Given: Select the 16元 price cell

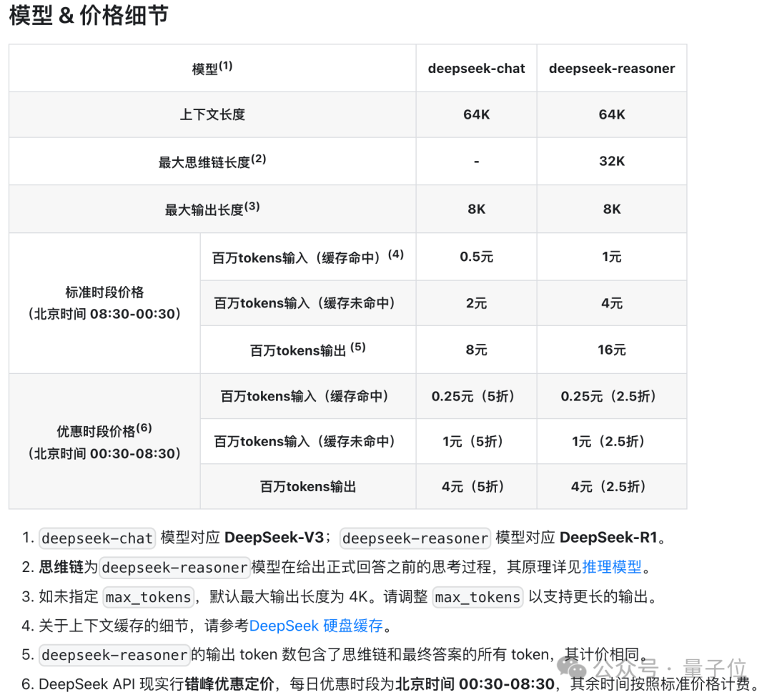Looking at the screenshot, I should point(611,350).
